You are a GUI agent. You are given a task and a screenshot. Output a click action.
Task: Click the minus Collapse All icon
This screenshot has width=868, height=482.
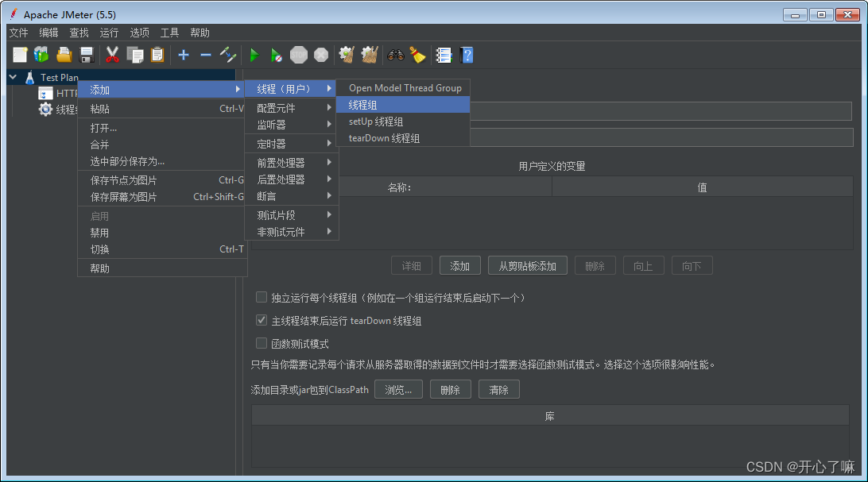205,55
